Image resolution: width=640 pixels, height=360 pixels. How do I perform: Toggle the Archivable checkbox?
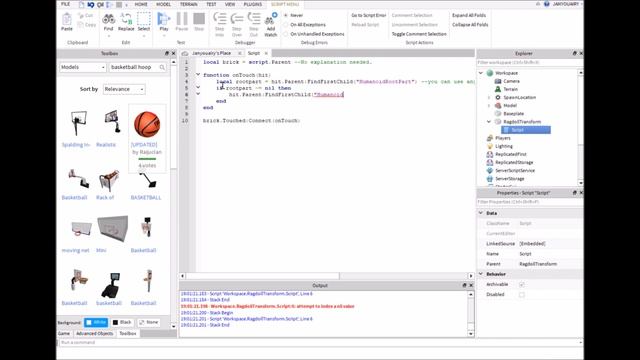click(522, 284)
